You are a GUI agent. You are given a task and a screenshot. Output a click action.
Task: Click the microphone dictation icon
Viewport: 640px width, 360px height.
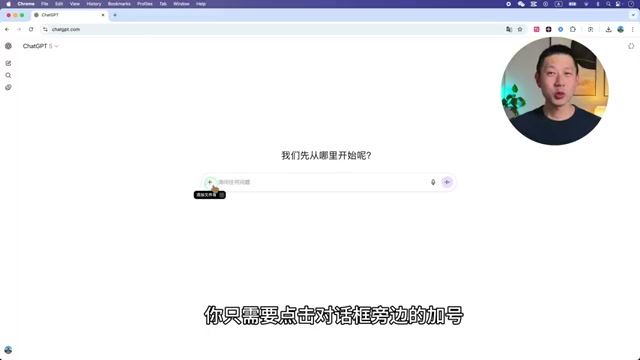(x=433, y=182)
